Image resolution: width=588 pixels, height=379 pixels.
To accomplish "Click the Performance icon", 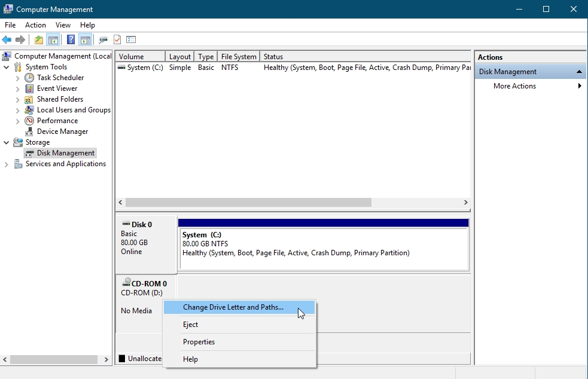I will (x=29, y=121).
